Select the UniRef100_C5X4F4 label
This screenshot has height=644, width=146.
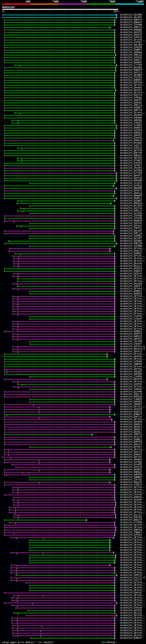(131, 168)
